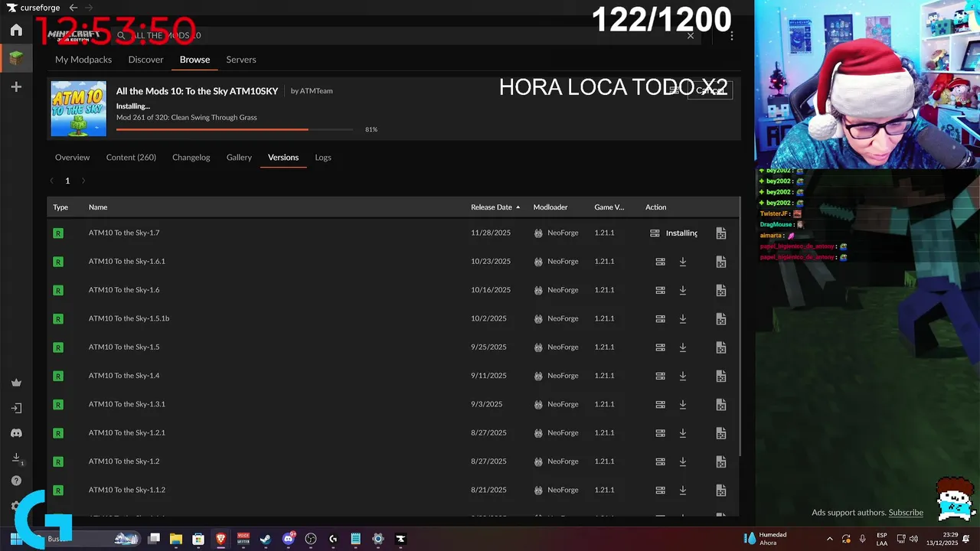This screenshot has height=551, width=980.
Task: Open the Content (260) tab
Action: [x=131, y=158]
